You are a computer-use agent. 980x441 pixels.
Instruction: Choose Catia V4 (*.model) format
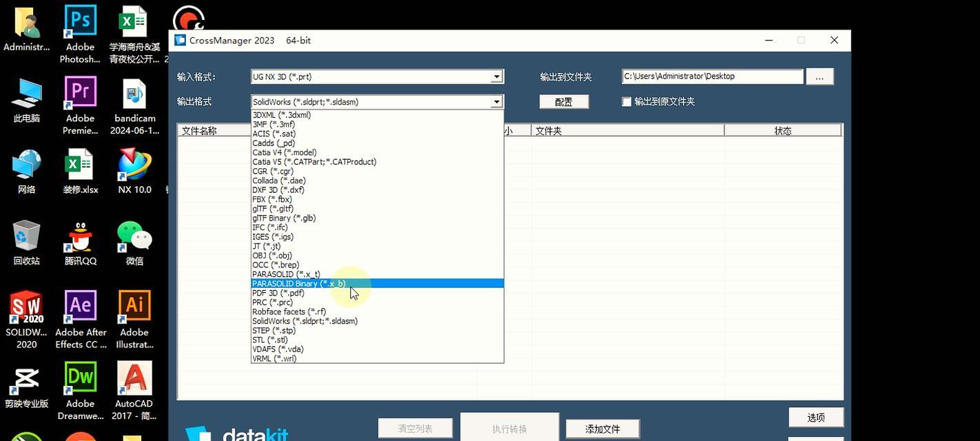[377, 152]
